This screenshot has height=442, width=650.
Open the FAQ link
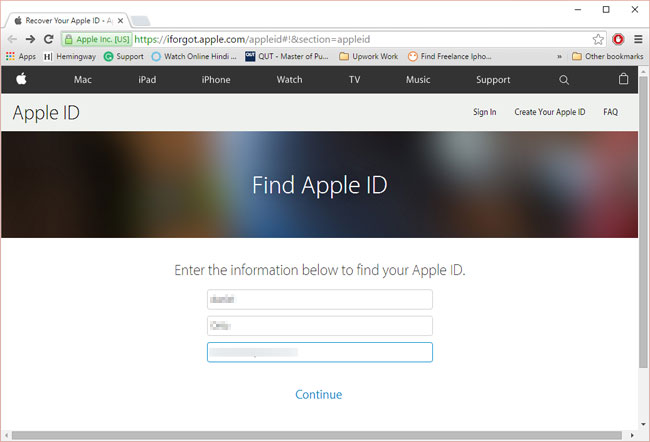pos(610,112)
